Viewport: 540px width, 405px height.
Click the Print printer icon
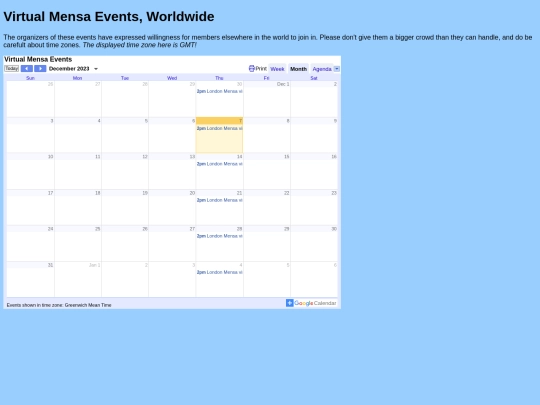(x=252, y=69)
